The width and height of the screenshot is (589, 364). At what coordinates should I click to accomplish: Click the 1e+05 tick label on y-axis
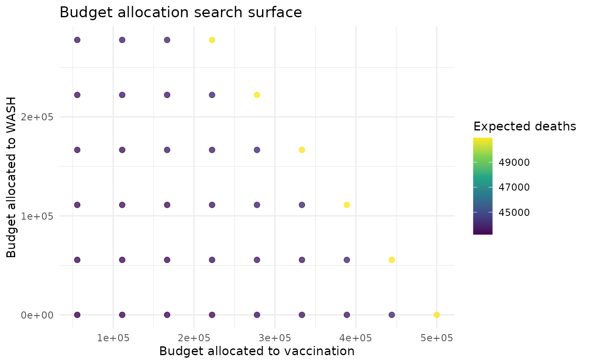38,216
